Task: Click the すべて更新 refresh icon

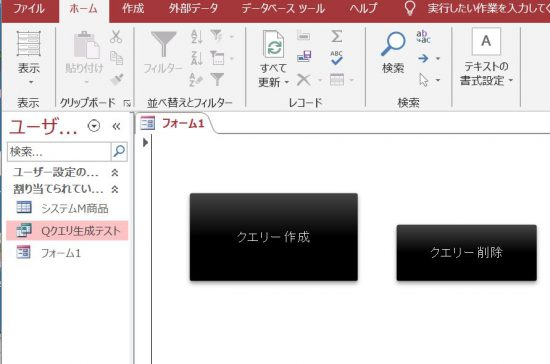Action: click(x=274, y=45)
